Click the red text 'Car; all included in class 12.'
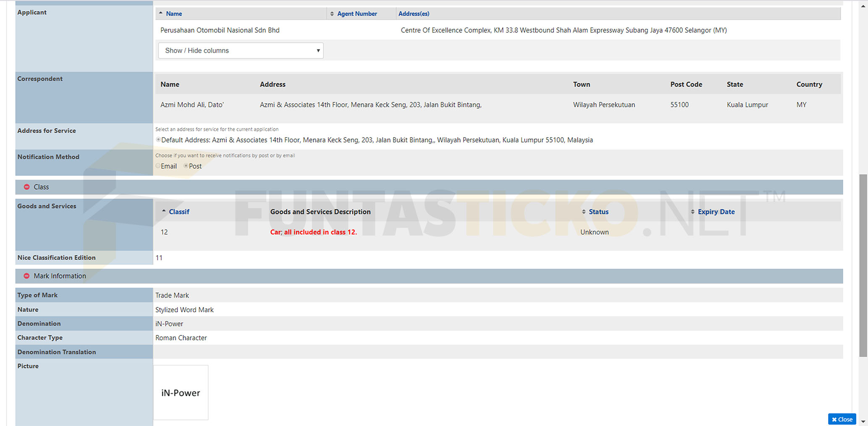 coord(313,232)
